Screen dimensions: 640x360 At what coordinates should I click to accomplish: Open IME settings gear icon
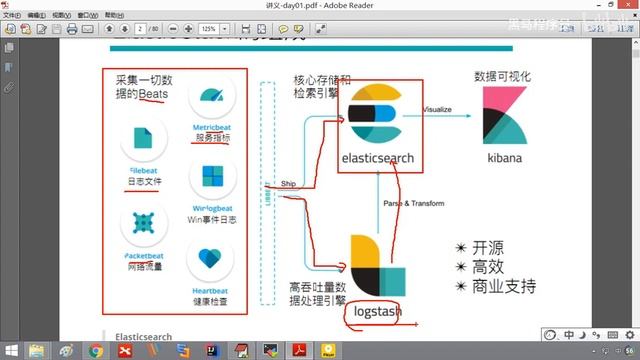(630, 335)
